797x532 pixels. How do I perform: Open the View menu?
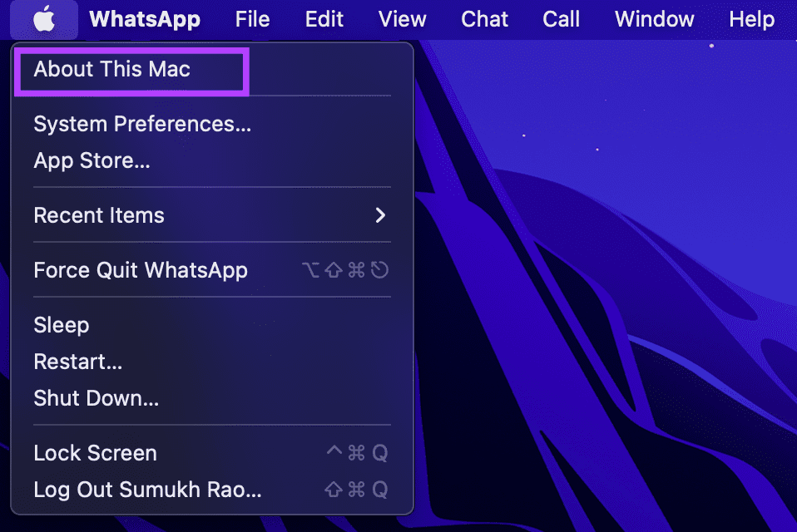402,19
